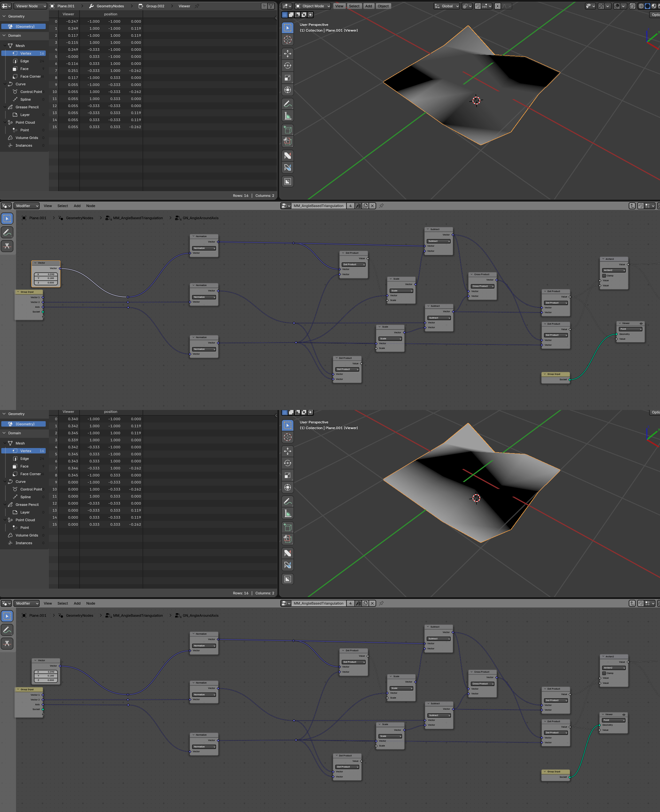The height and width of the screenshot is (812, 660).
Task: Open the Viewer Node dropdown
Action: (30, 6)
